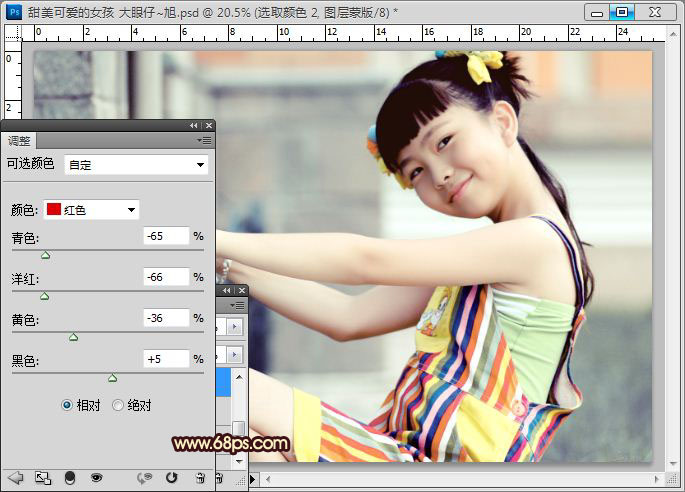The image size is (685, 492).
Task: Click the 洋红 value field showing -66
Action: pyautogui.click(x=165, y=277)
